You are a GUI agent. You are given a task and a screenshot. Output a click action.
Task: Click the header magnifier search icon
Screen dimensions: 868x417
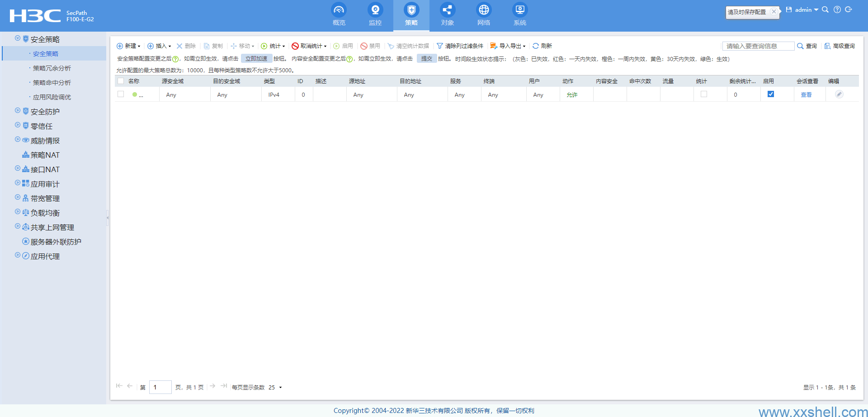(825, 9)
